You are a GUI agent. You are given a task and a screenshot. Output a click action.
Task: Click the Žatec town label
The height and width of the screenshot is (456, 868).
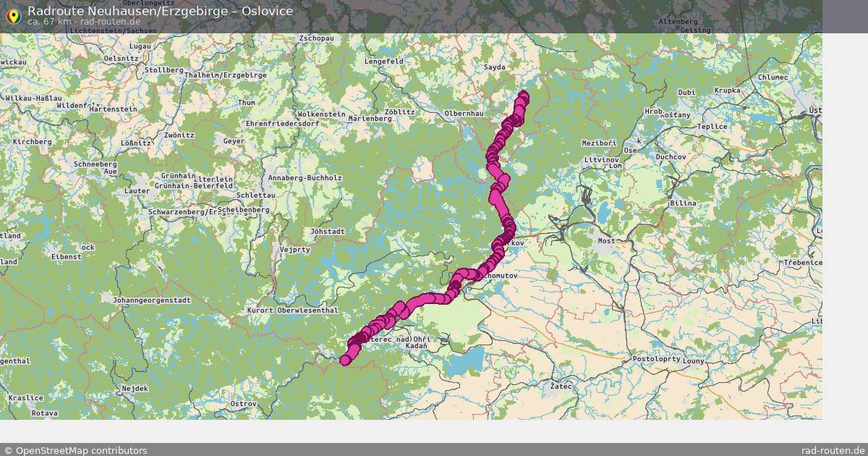[561, 387]
